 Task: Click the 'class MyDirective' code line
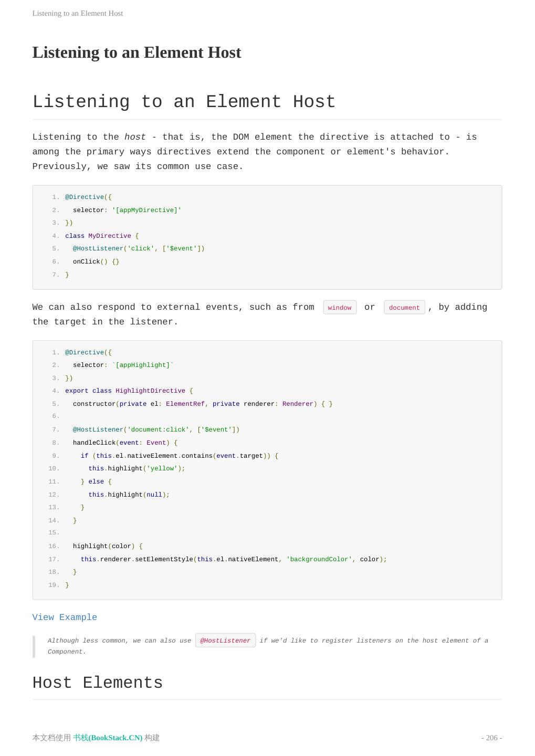[102, 236]
